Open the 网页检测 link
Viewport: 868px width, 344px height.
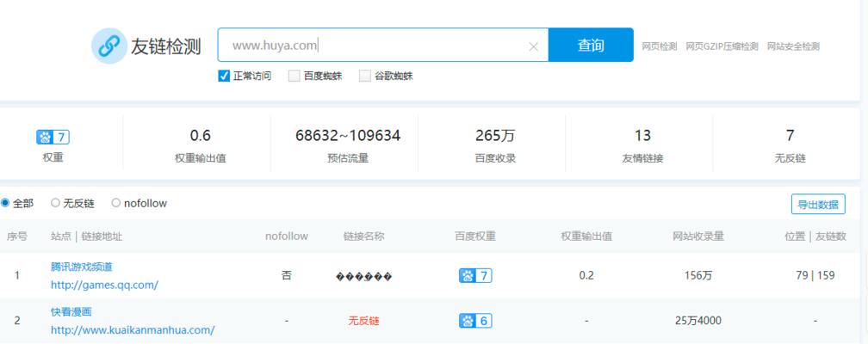tap(660, 46)
